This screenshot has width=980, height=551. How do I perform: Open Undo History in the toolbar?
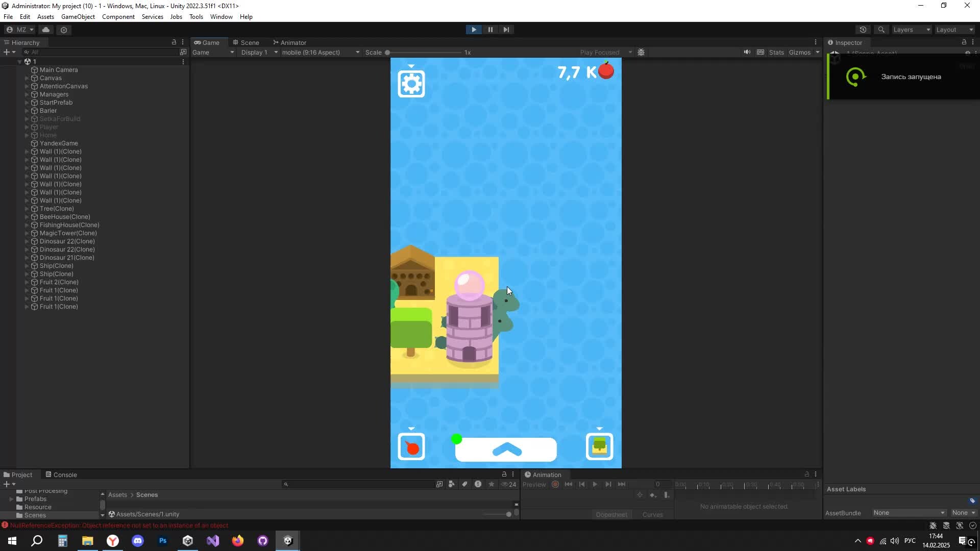pos(863,30)
